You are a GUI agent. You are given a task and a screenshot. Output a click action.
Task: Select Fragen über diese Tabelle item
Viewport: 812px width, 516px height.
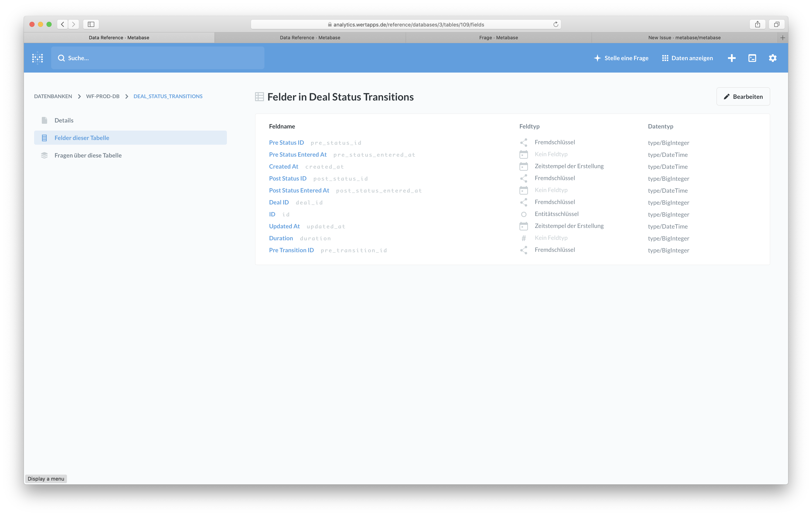[x=88, y=155]
